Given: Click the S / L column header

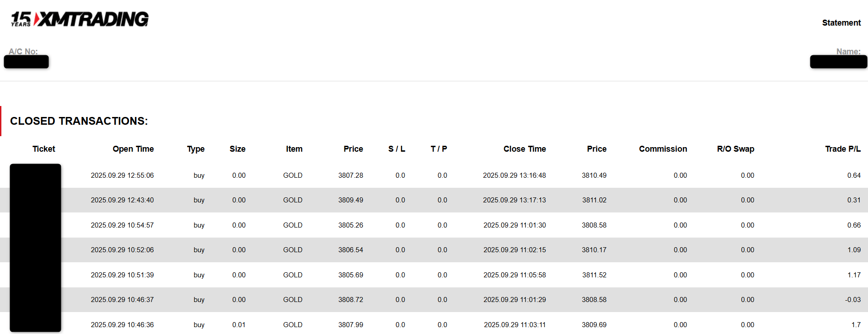Looking at the screenshot, I should [x=396, y=149].
